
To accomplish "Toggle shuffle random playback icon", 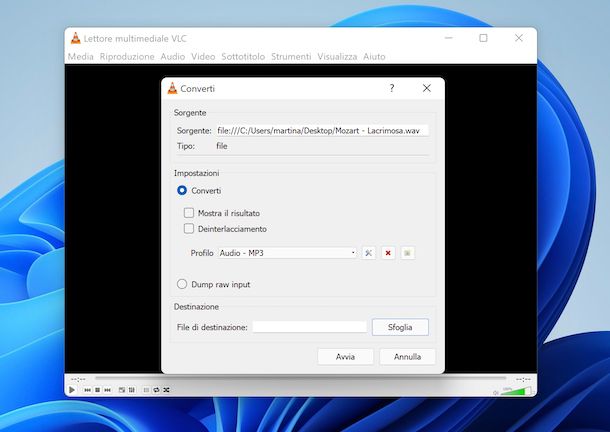I will tap(167, 390).
